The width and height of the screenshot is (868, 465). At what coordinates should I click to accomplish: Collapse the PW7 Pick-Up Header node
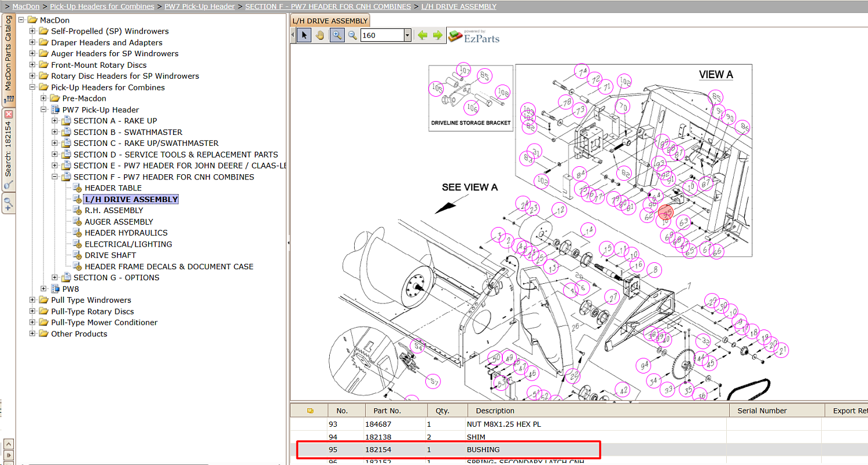[43, 110]
